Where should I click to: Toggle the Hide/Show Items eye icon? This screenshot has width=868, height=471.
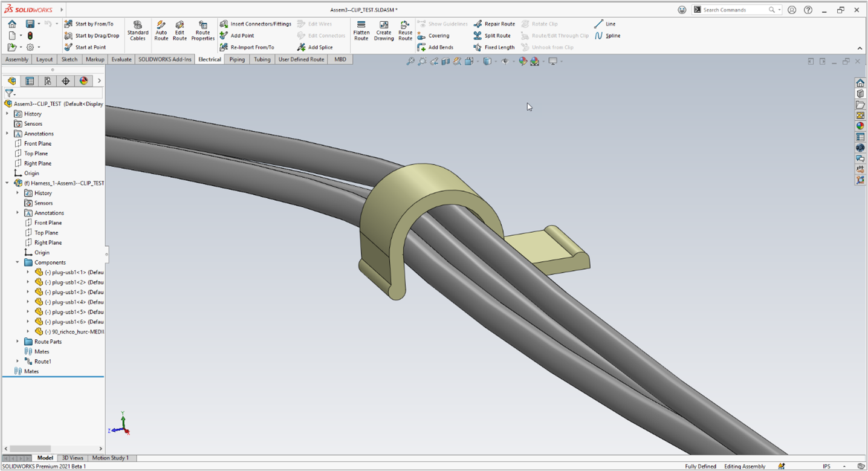tap(505, 61)
